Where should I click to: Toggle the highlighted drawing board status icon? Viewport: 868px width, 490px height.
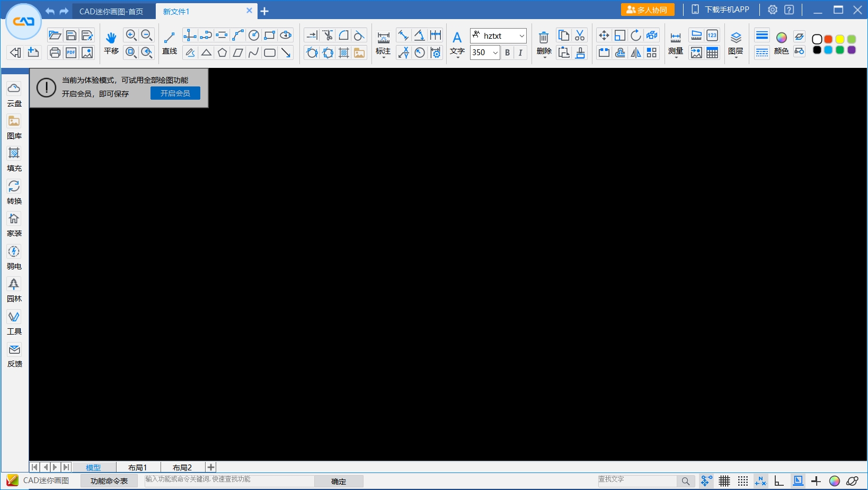[798, 481]
